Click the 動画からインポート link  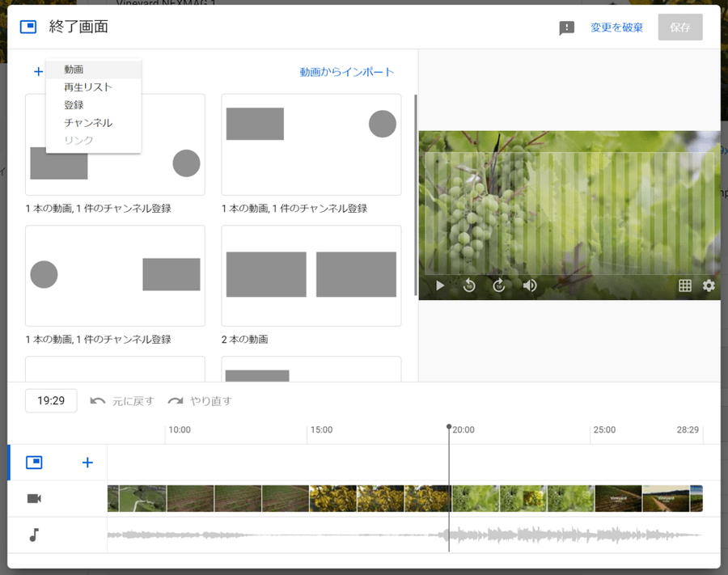click(x=347, y=72)
